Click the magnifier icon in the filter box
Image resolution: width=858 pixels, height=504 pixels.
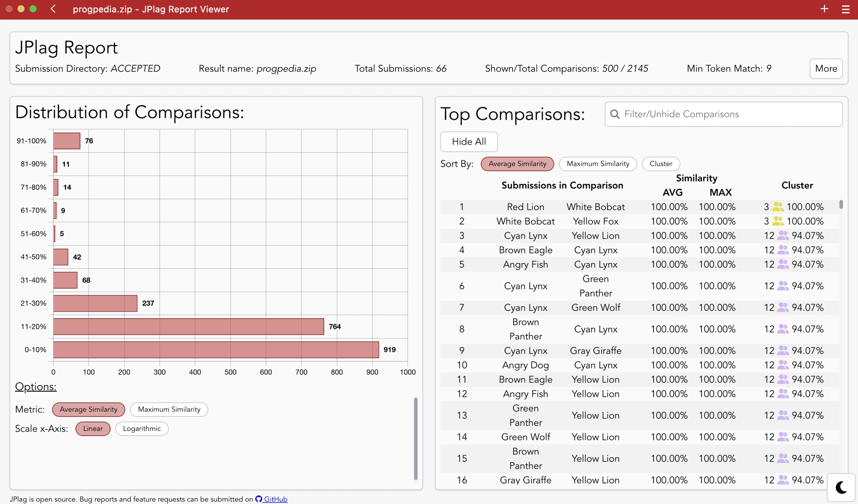click(x=615, y=114)
